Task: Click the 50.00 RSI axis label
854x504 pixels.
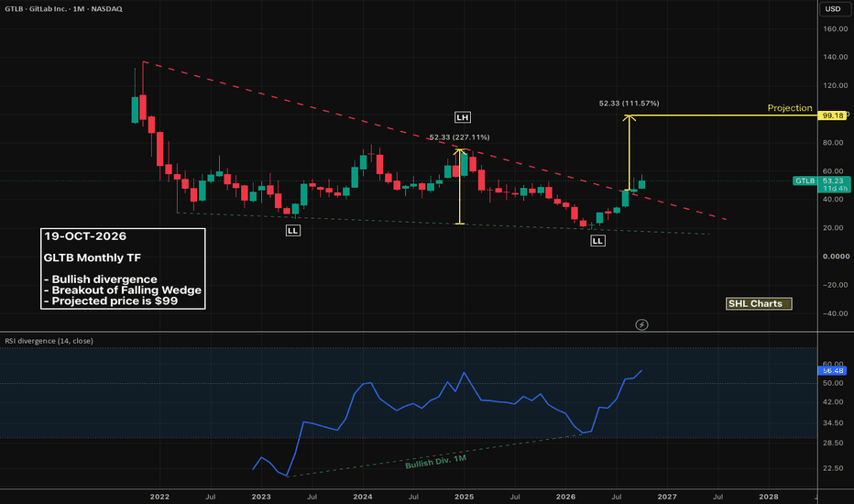Action: tap(833, 383)
